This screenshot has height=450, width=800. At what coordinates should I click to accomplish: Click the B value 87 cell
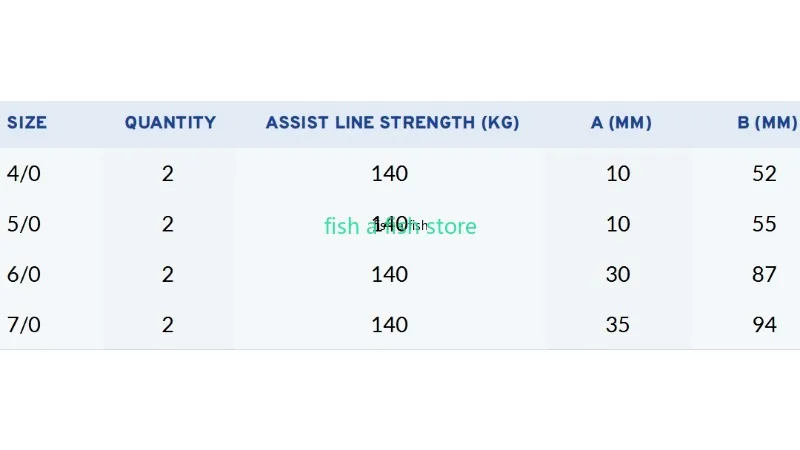[x=764, y=274]
